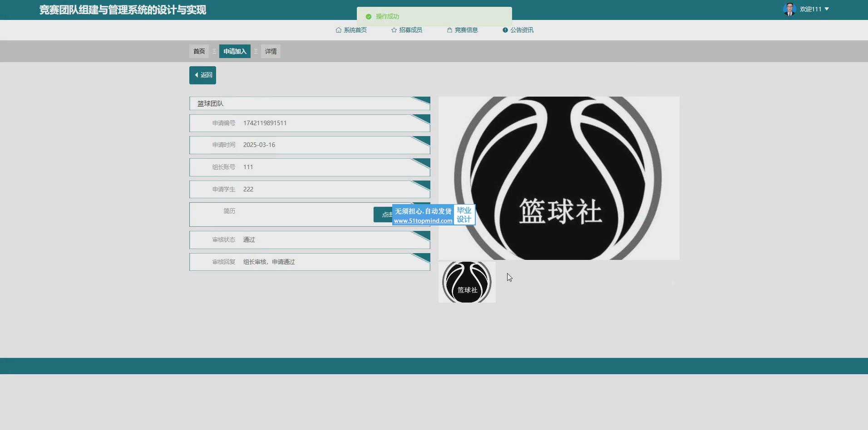Click the green check icon in success toast
The image size is (868, 430).
click(x=369, y=17)
